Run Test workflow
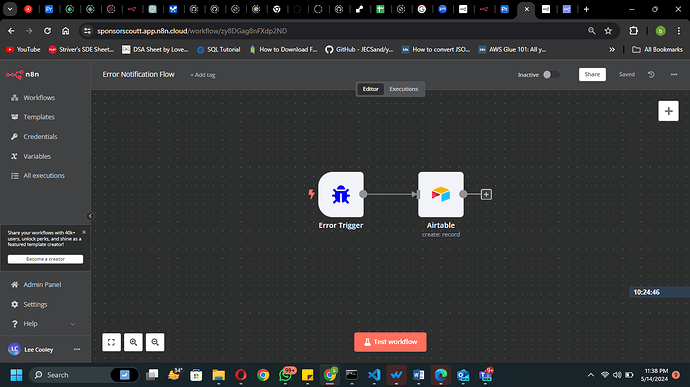 tap(390, 342)
